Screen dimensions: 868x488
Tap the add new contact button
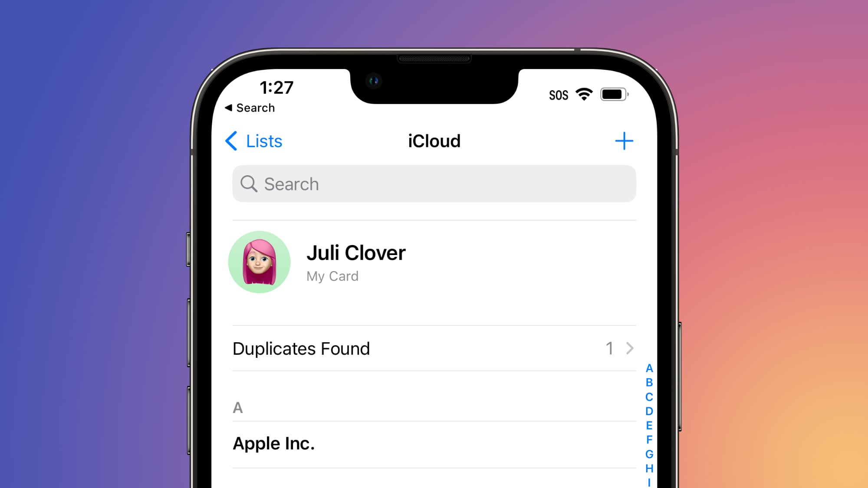624,141
